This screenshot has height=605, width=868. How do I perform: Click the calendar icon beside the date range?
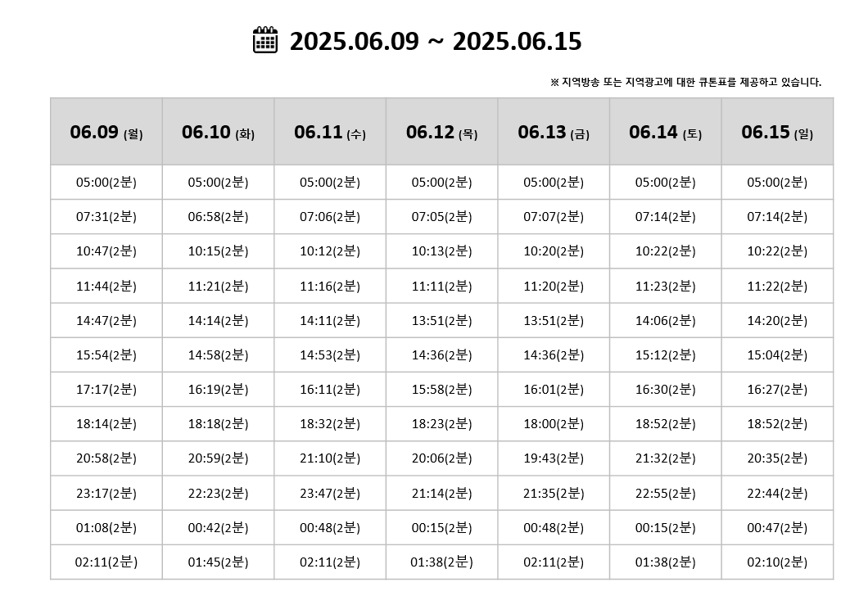265,40
